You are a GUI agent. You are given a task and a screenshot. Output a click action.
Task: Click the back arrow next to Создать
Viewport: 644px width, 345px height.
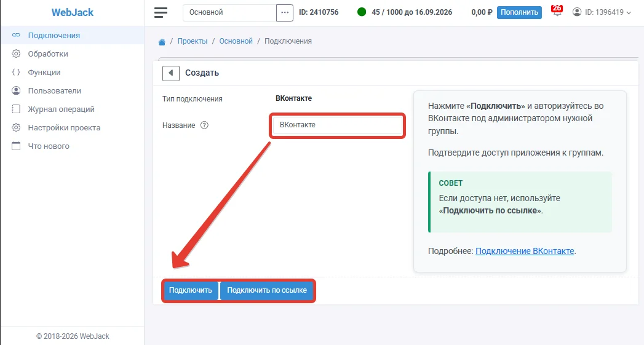[171, 73]
